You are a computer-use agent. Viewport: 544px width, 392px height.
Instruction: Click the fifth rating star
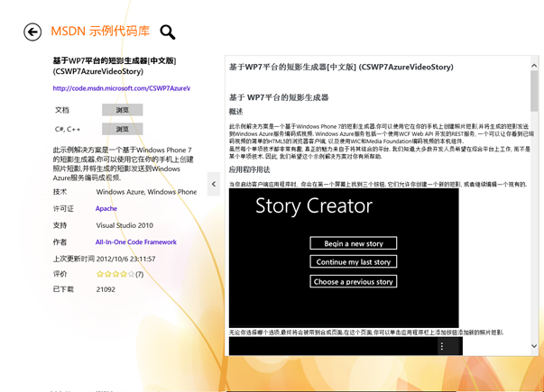point(132,274)
